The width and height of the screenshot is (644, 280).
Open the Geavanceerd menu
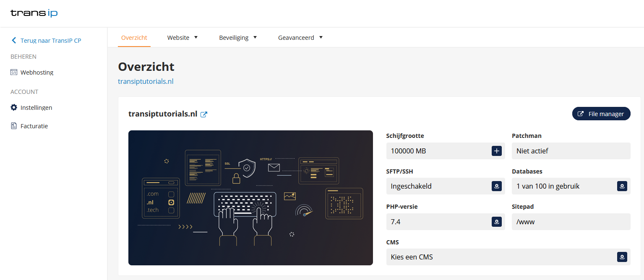coord(300,38)
